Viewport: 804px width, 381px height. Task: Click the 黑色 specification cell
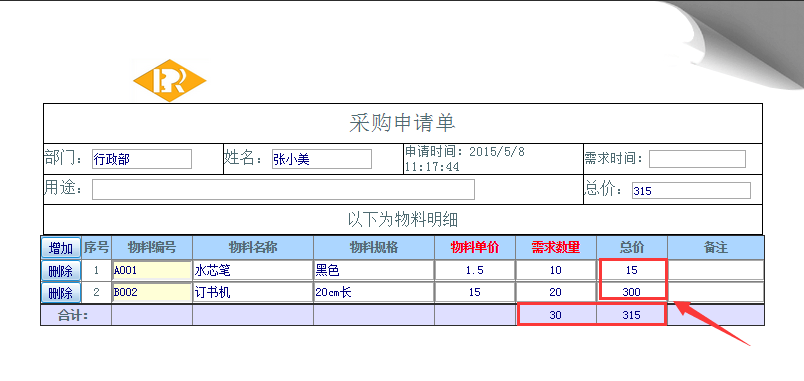pyautogui.click(x=374, y=270)
